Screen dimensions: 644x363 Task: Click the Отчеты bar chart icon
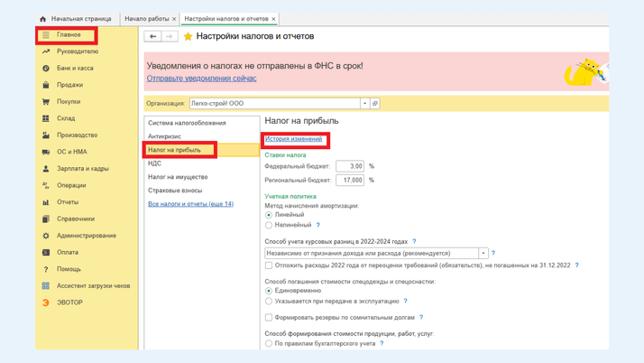pyautogui.click(x=46, y=202)
